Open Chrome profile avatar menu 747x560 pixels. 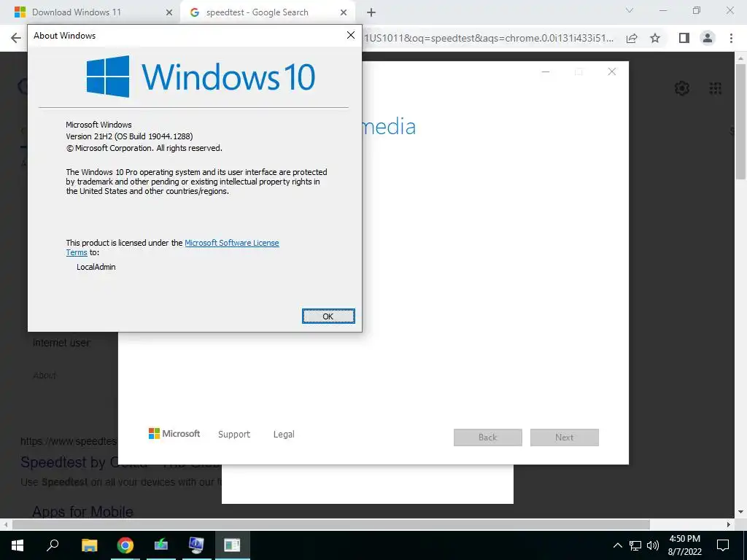(708, 38)
